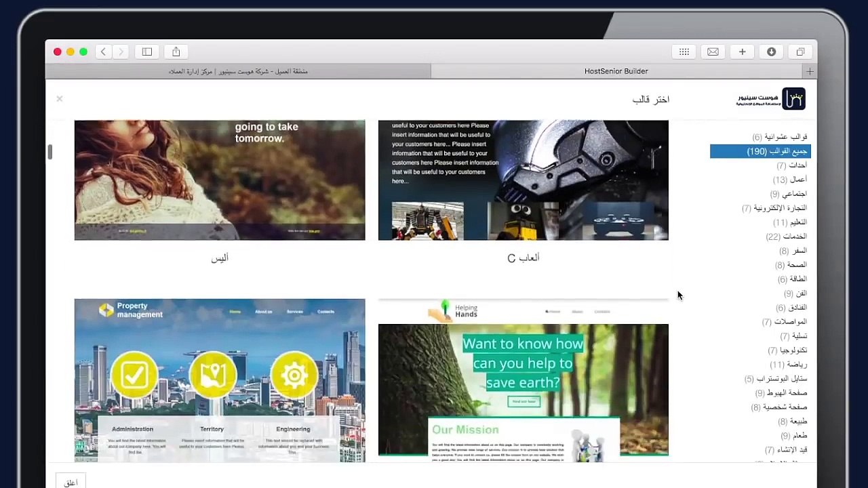Open the Downloads arrow icon
The height and width of the screenshot is (488, 868).
(x=772, y=52)
